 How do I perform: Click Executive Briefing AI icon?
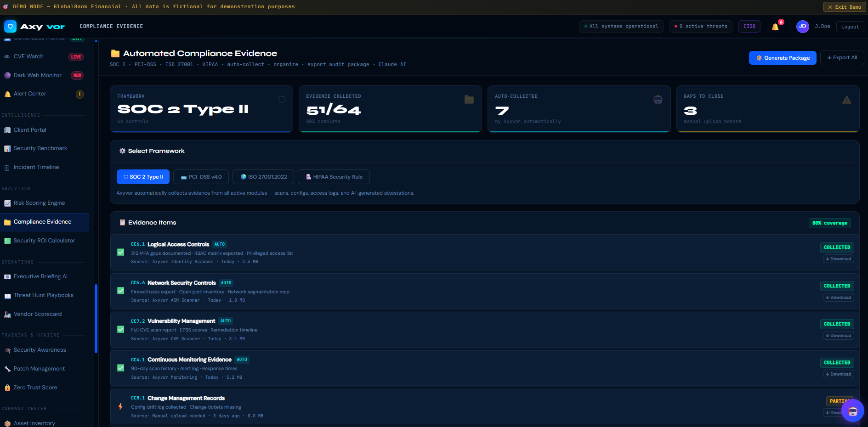(7, 277)
